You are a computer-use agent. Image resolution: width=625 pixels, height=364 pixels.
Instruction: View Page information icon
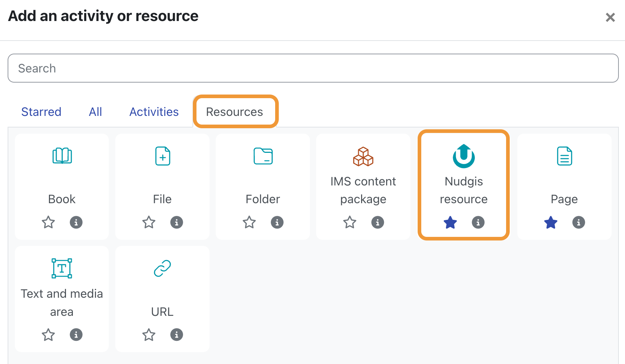579,222
